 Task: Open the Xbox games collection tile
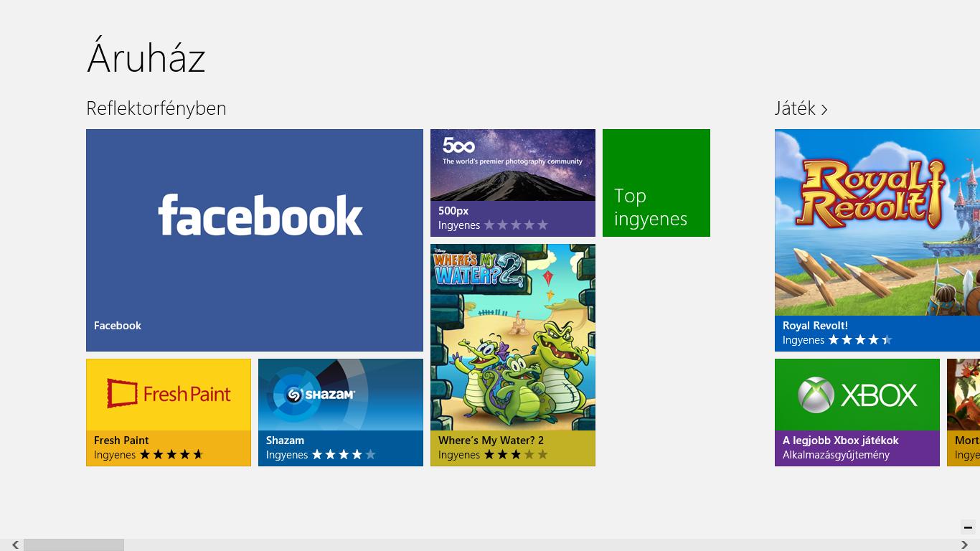click(857, 413)
